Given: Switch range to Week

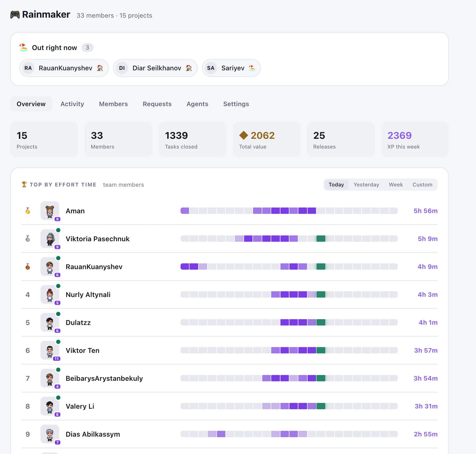Looking at the screenshot, I should (396, 185).
